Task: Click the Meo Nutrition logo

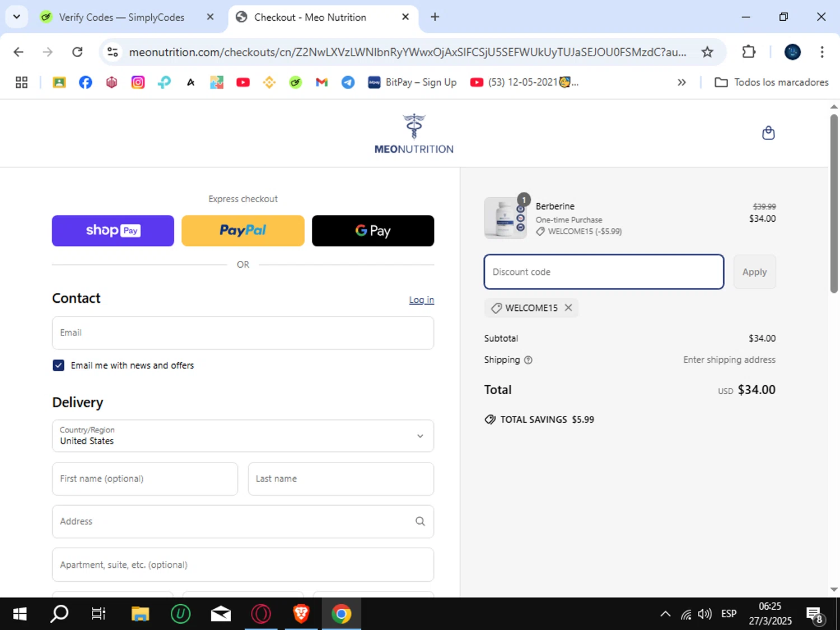Action: [x=414, y=134]
